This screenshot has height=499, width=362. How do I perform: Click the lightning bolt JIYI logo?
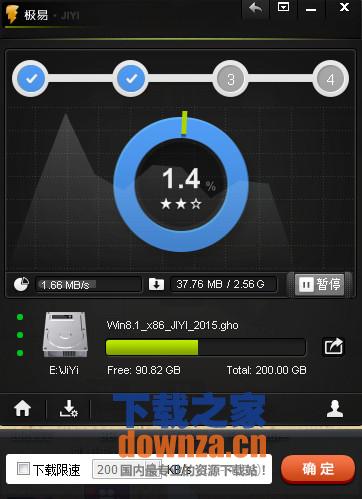pyautogui.click(x=12, y=15)
